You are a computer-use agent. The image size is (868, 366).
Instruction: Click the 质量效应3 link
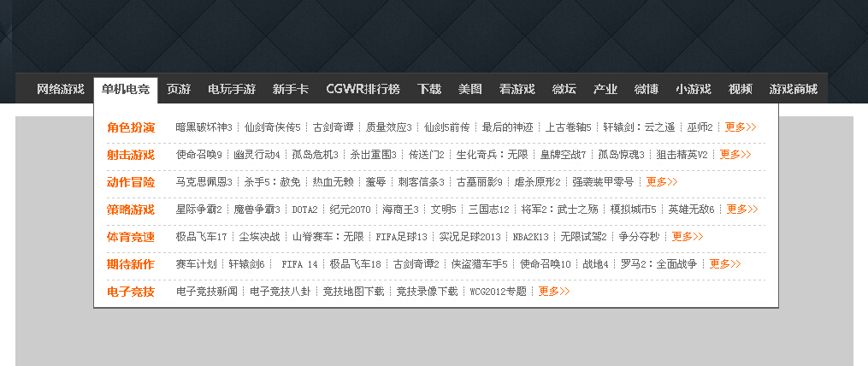388,127
